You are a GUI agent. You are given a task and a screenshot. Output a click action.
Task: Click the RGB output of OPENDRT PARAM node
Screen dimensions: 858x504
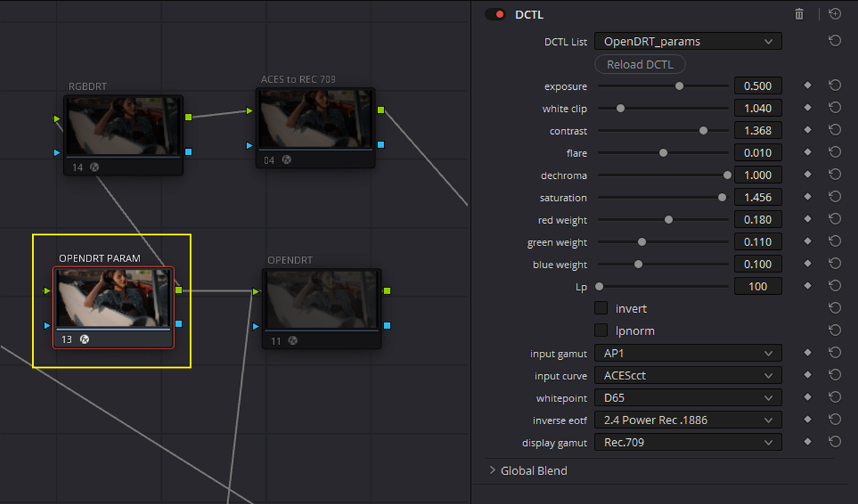click(x=178, y=290)
